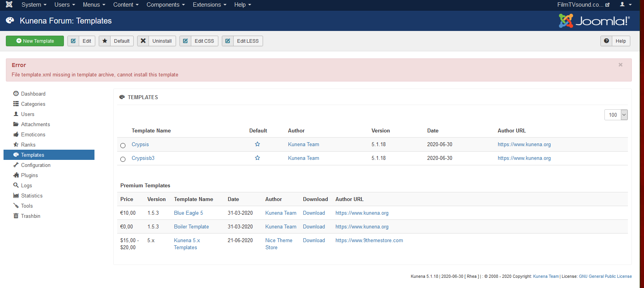644x288 pixels.
Task: Go to Configuration in the sidebar
Action: [36, 165]
